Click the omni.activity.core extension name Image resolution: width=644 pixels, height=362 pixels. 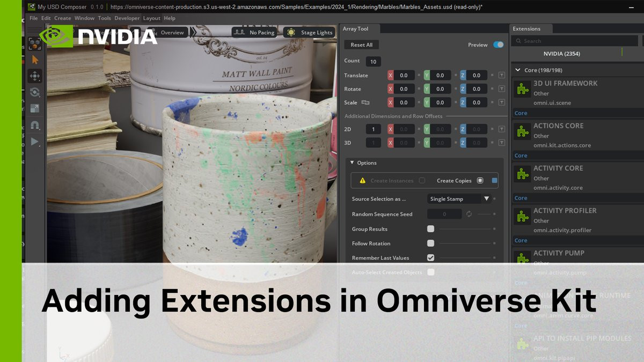[x=558, y=188]
